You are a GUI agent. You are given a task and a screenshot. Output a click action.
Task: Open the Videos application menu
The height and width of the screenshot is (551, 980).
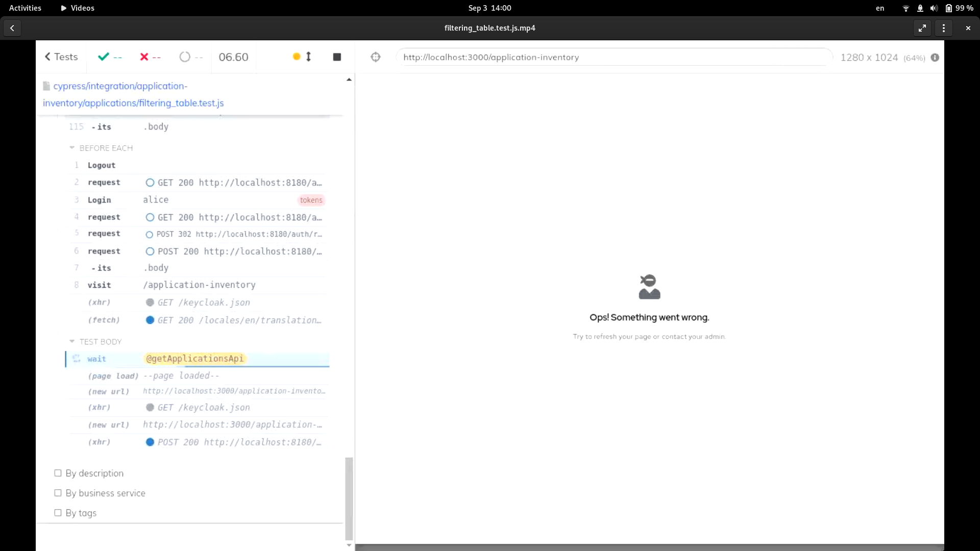pos(78,8)
